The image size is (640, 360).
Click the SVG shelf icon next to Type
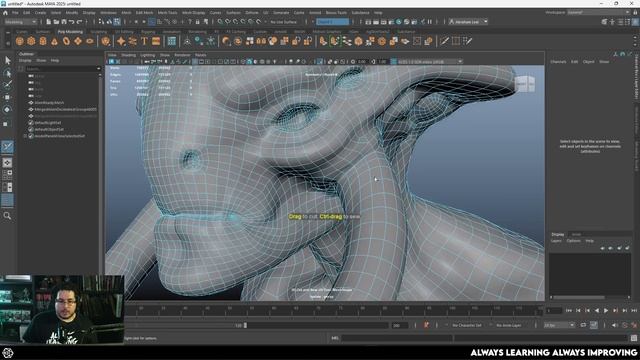click(156, 41)
